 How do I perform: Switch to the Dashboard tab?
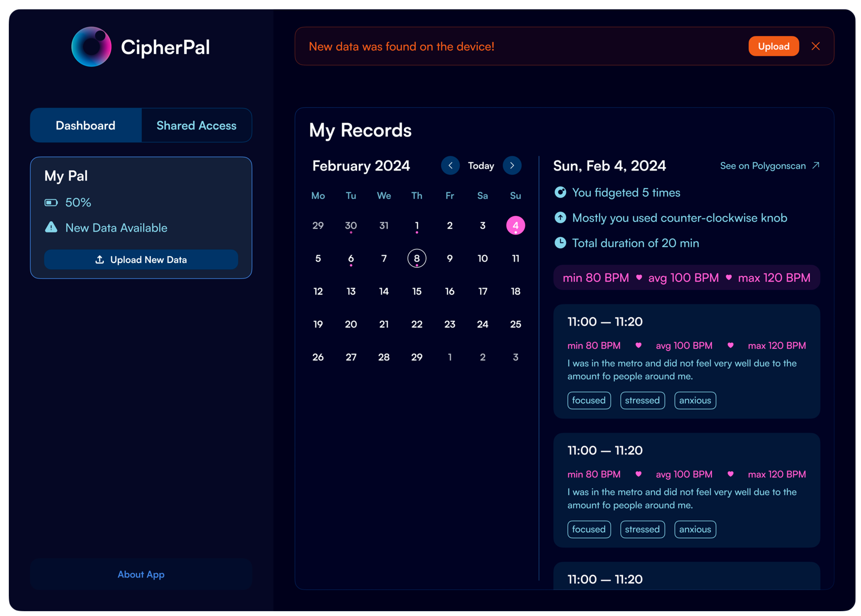[85, 125]
